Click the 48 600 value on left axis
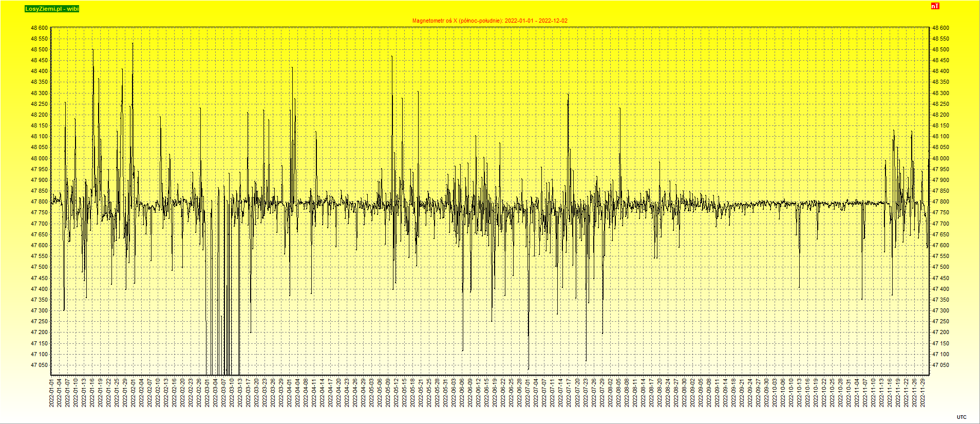Screen dimensions: 980x424 point(40,28)
